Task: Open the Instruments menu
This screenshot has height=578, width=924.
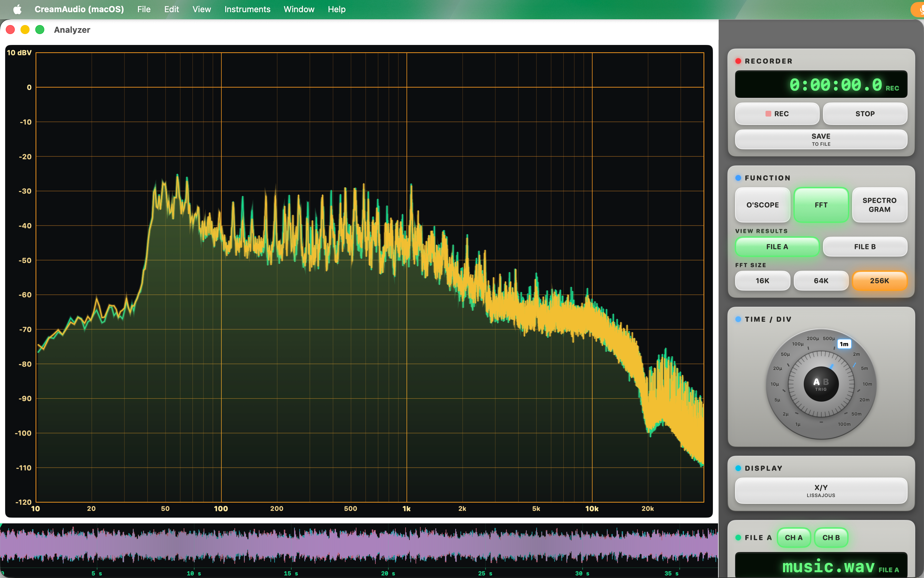Action: tap(247, 9)
